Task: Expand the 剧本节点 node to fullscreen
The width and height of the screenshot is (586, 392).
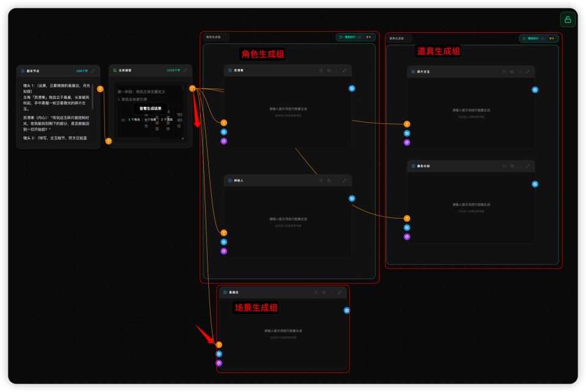Action: pos(93,71)
